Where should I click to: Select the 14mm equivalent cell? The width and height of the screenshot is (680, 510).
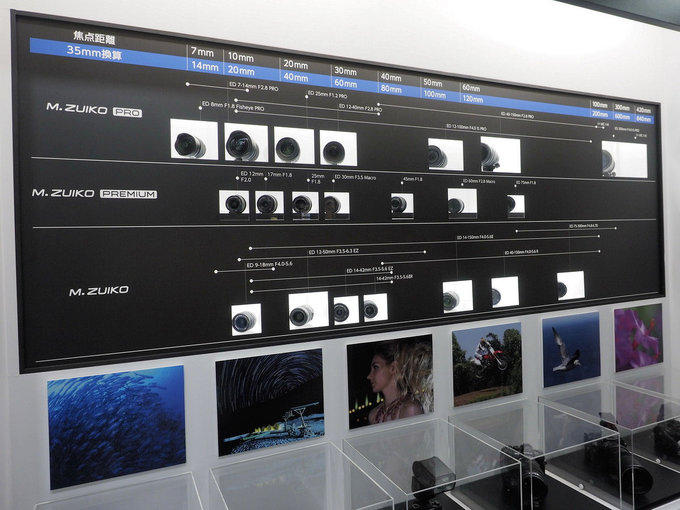(204, 66)
